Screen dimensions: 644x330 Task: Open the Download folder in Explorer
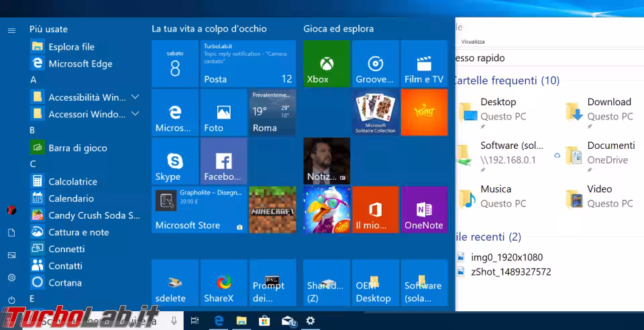[608, 102]
